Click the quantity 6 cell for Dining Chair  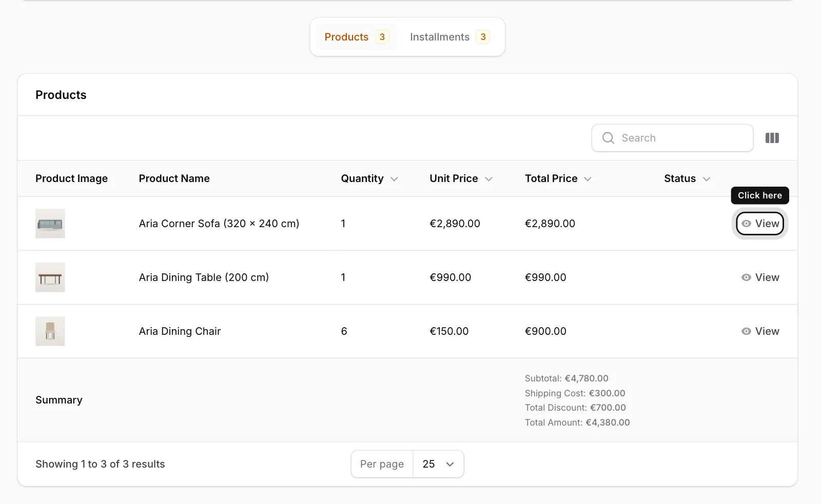[344, 331]
